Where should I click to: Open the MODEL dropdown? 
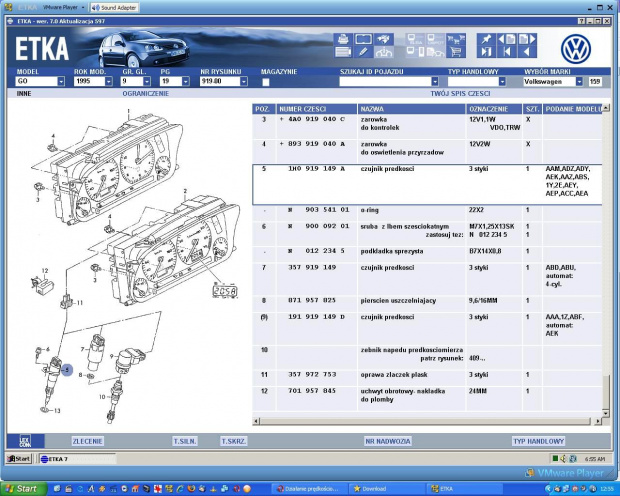tap(61, 81)
